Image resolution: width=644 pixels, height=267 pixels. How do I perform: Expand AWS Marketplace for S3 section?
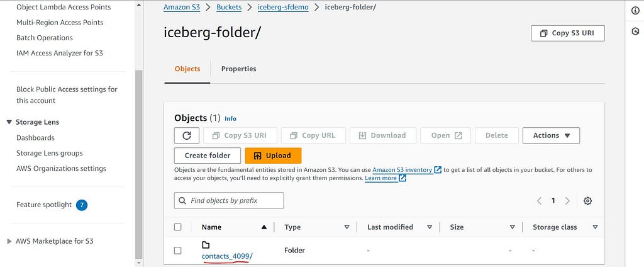pyautogui.click(x=9, y=241)
